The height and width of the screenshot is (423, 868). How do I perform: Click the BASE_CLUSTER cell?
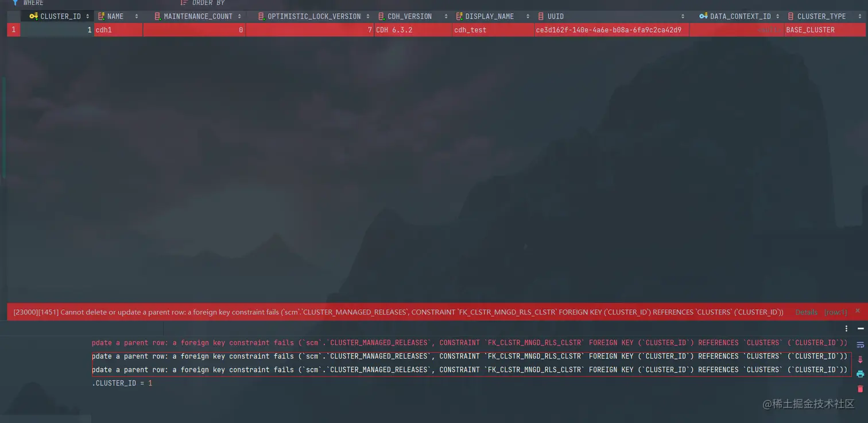(825, 30)
